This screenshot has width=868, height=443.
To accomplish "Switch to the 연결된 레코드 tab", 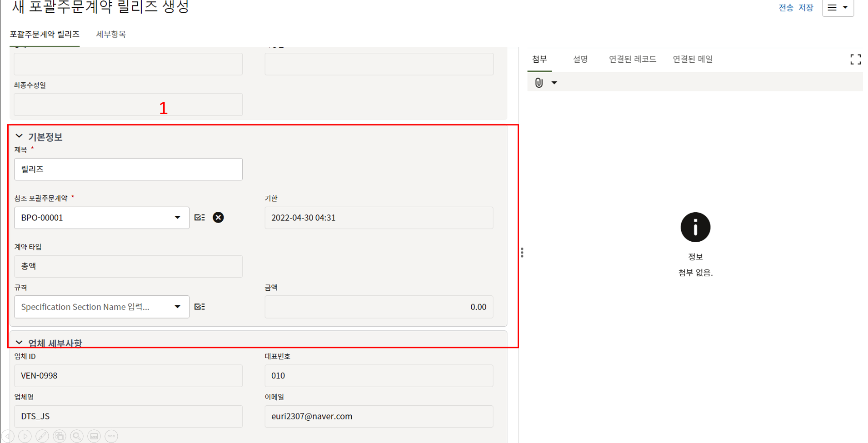I will (632, 59).
